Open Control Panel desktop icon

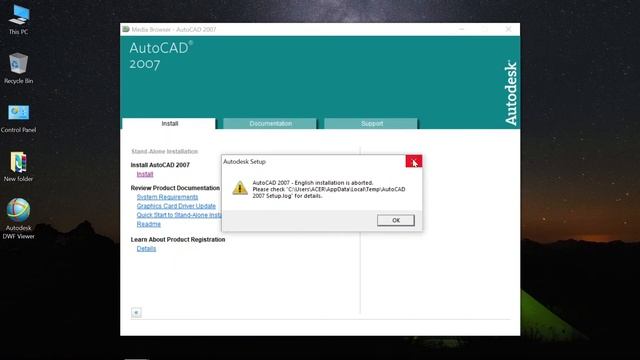tap(18, 118)
